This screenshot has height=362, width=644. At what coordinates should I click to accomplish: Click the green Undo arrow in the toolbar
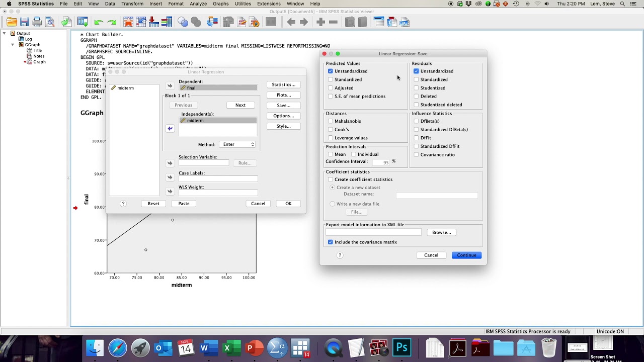[x=99, y=22]
